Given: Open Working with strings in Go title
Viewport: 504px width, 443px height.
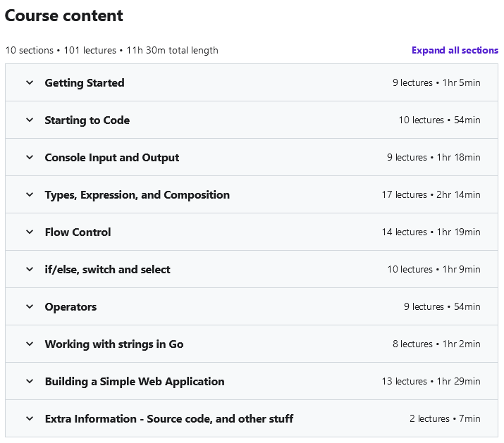Looking at the screenshot, I should tap(114, 344).
